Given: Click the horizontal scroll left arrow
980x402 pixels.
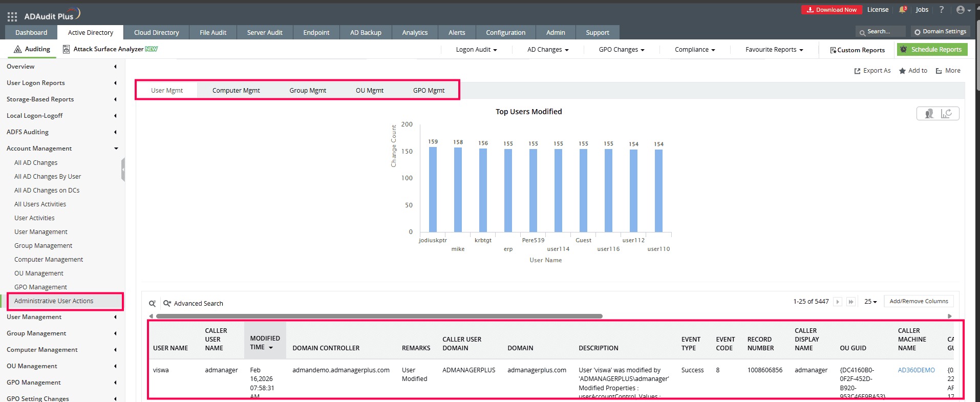Looking at the screenshot, I should tap(151, 316).
